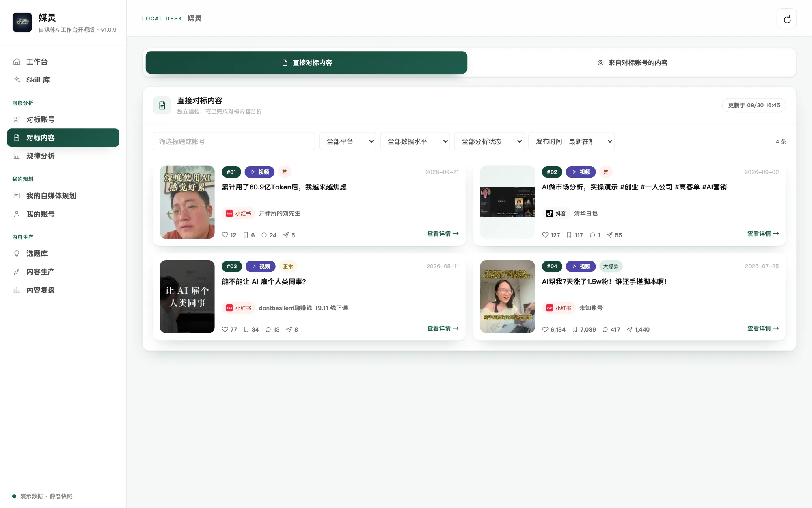812x508 pixels.
Task: Click the 媒灵 app logo icon
Action: (22, 22)
